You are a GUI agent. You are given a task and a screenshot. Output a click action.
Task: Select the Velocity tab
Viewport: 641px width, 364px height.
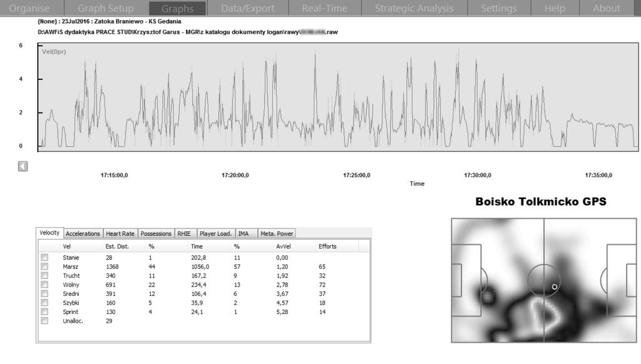pyautogui.click(x=49, y=233)
